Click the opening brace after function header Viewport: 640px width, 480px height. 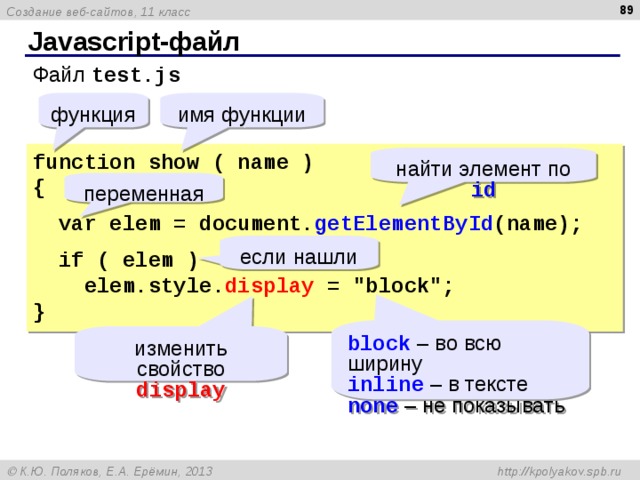(39, 189)
